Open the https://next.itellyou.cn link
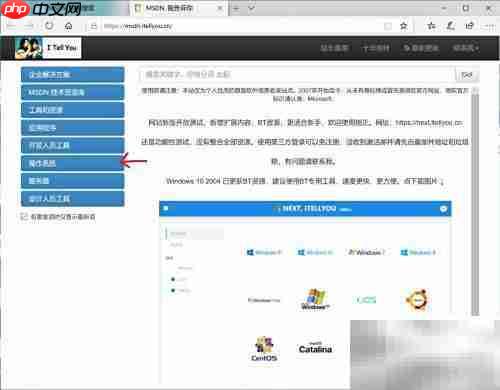500x390 pixels. point(429,123)
